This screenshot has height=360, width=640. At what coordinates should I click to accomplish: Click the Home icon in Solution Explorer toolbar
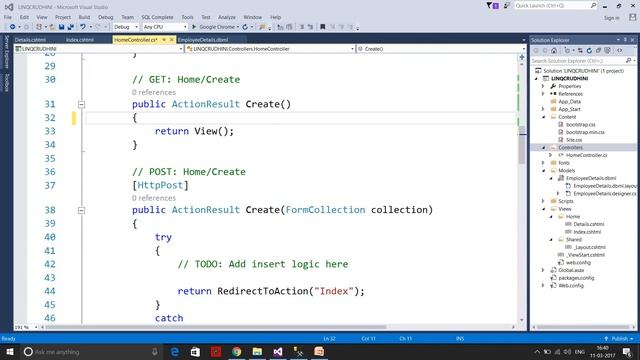(554, 51)
